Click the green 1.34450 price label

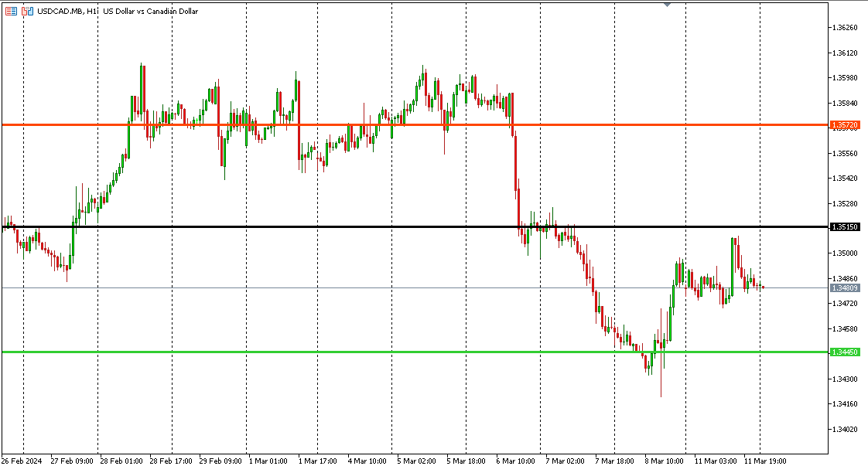846,352
